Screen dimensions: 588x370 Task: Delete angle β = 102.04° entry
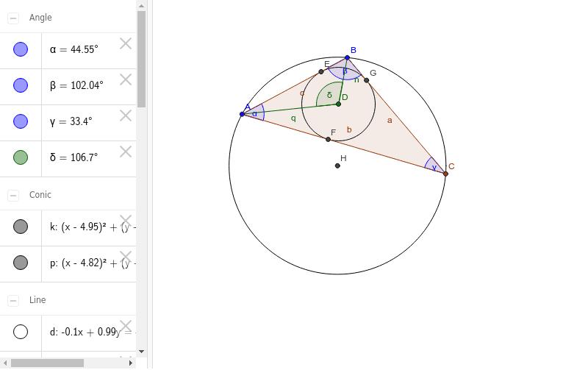pyautogui.click(x=126, y=79)
